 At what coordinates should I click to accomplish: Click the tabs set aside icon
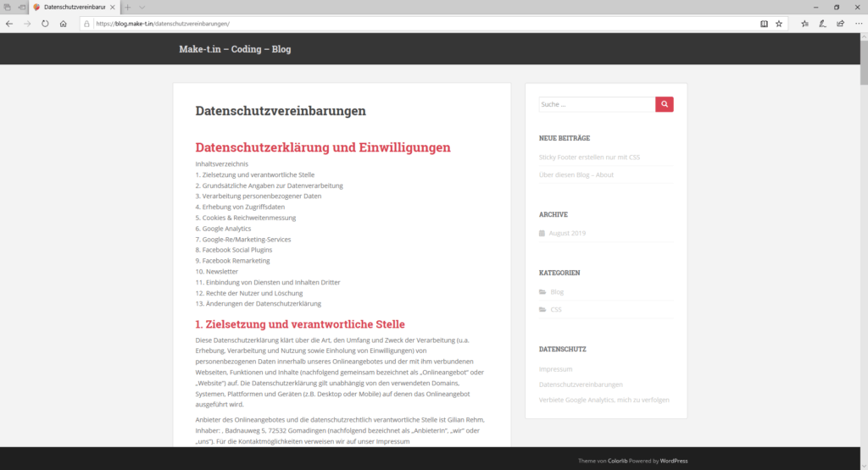(x=7, y=7)
